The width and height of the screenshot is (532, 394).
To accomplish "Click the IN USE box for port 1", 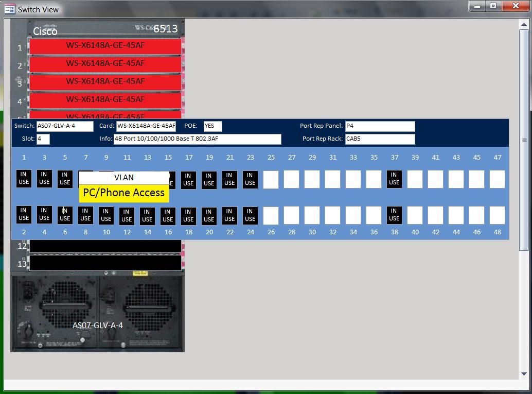I will 24,179.
